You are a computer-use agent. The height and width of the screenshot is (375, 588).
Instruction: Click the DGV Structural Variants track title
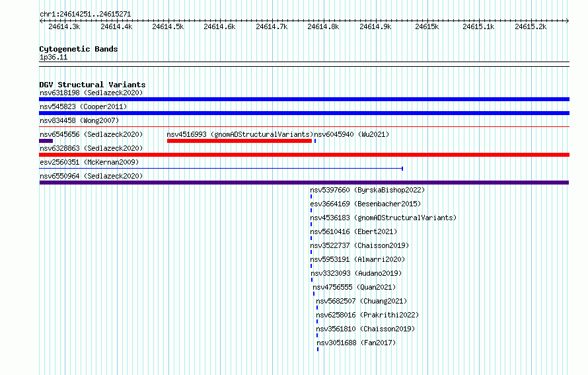click(92, 85)
